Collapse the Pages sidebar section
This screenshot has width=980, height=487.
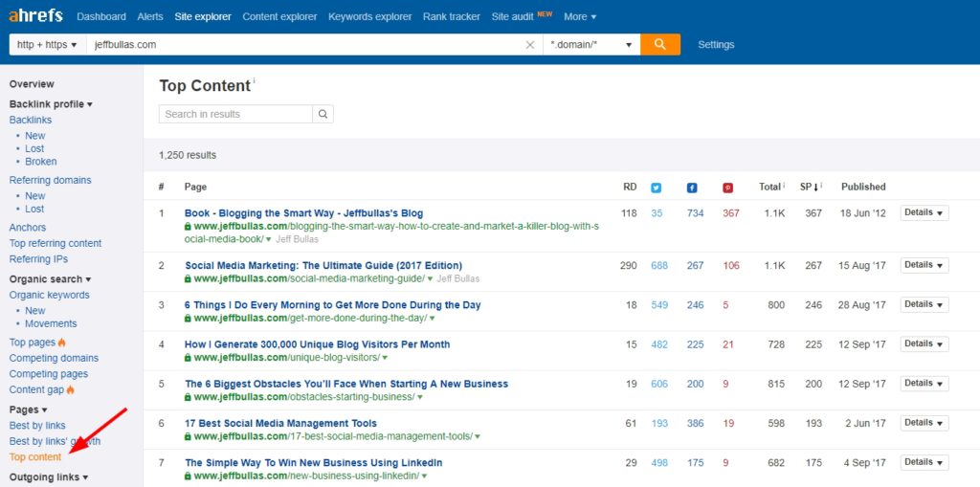click(x=28, y=410)
